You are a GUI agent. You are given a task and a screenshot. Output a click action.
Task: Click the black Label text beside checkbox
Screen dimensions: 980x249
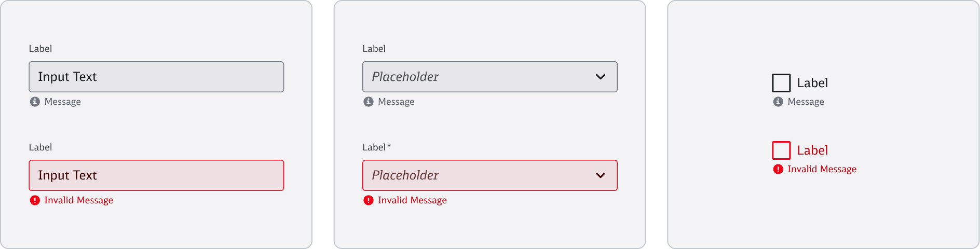tap(812, 83)
